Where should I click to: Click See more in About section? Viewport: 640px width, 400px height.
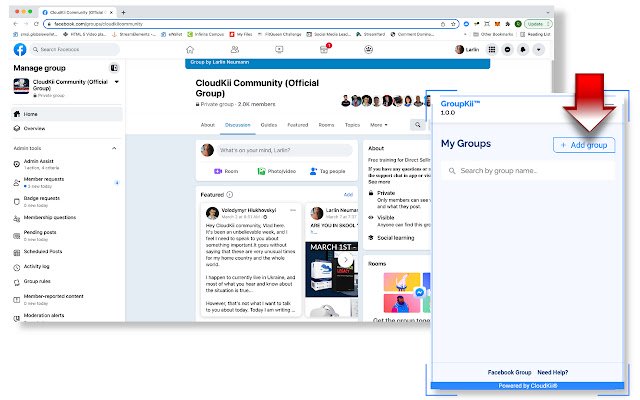click(x=379, y=182)
